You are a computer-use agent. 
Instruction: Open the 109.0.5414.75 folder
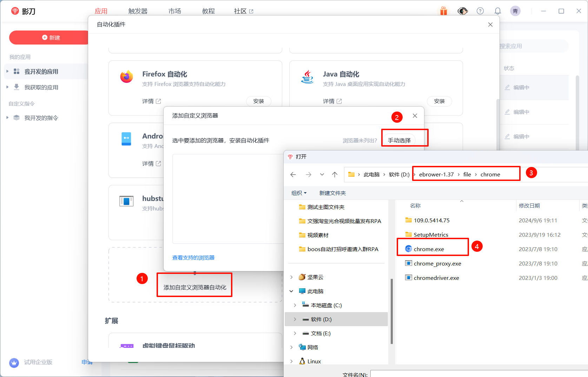point(431,221)
